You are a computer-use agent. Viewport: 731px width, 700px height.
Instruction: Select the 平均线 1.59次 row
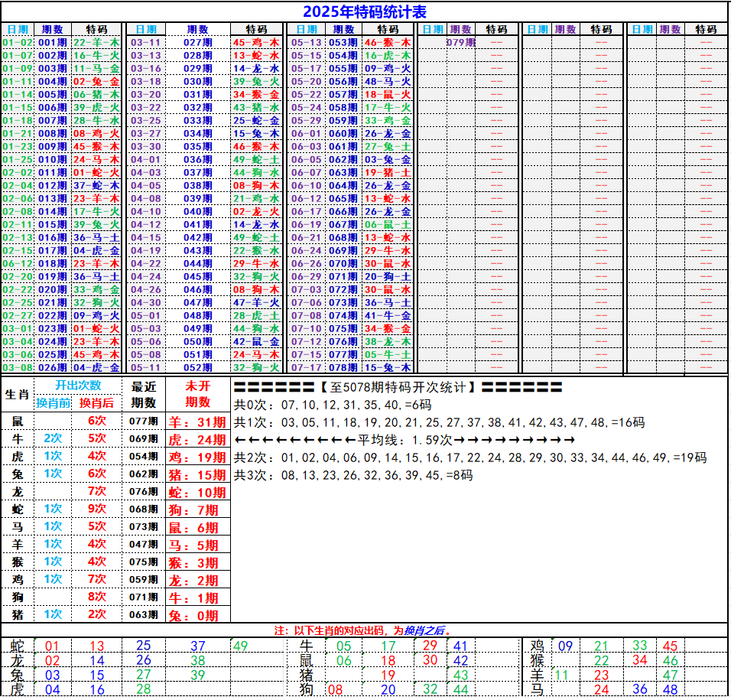coord(404,440)
